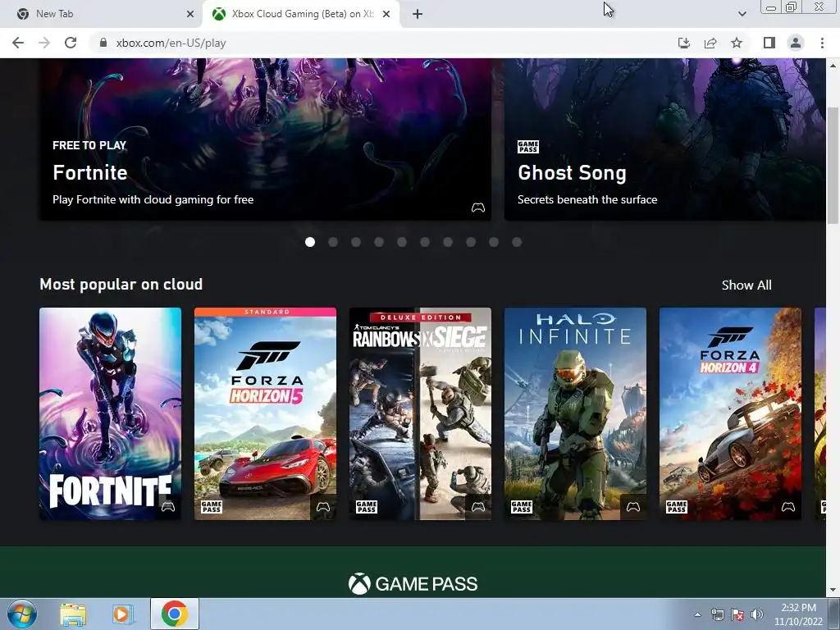Install the Xbox app from address bar
840x630 pixels.
click(684, 43)
